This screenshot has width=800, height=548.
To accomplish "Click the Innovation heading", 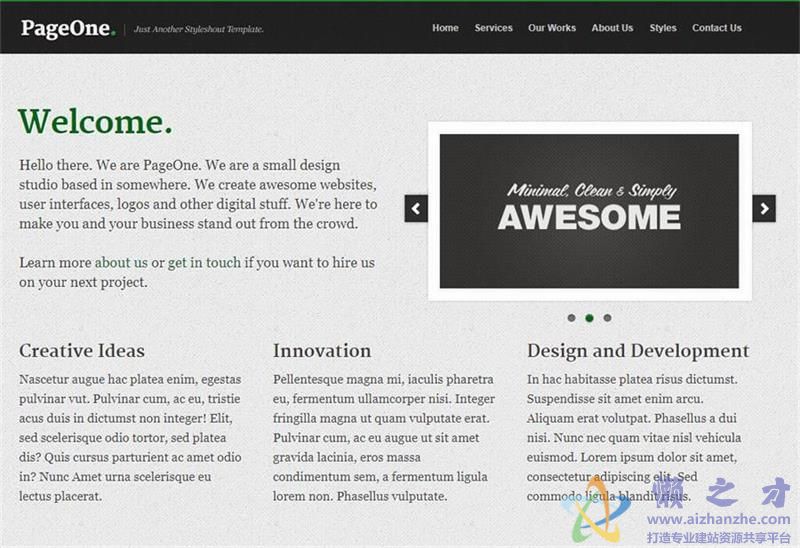I will coord(322,351).
